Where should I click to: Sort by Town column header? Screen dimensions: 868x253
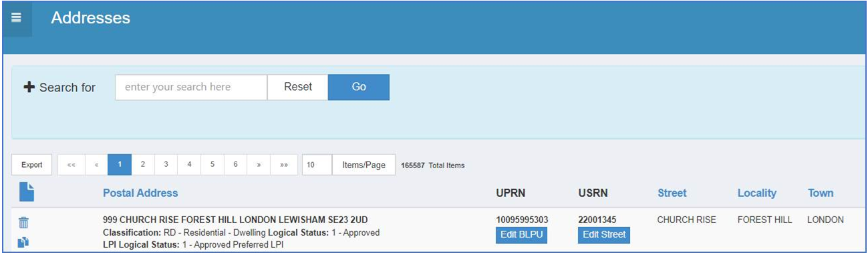click(821, 193)
